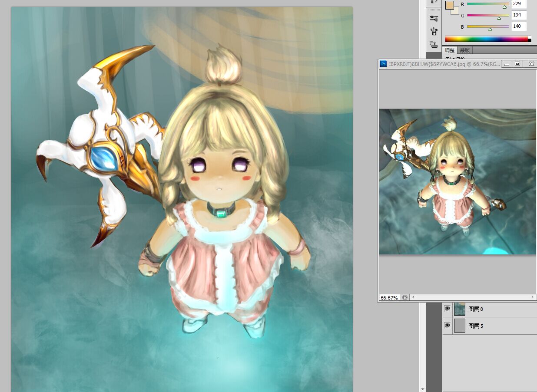
Task: Open the Brush Presets panel icon
Action: click(433, 18)
